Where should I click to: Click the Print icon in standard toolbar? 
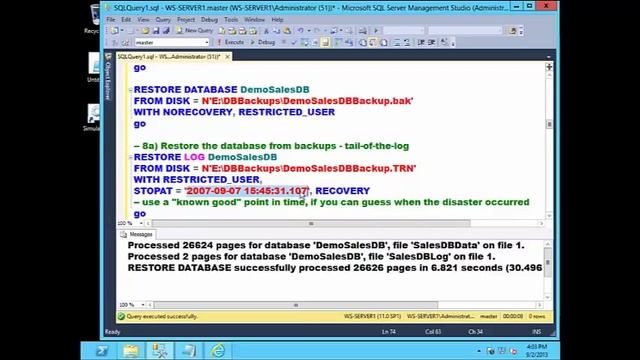pos(362,31)
